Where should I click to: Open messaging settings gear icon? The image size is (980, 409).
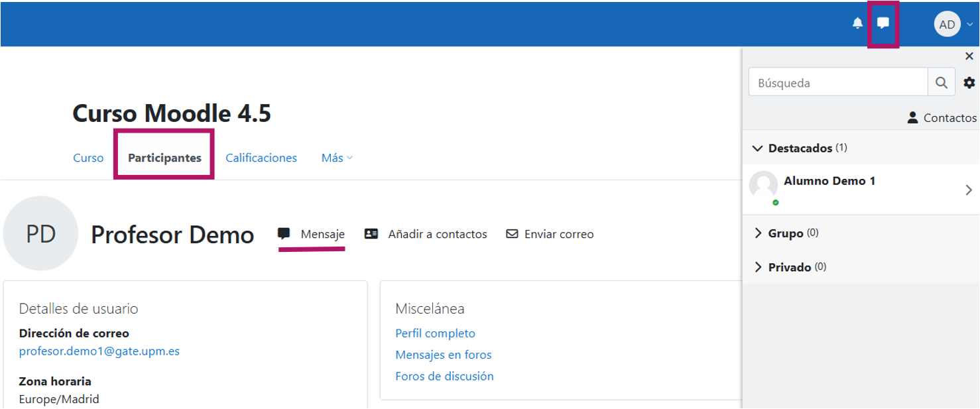click(969, 83)
